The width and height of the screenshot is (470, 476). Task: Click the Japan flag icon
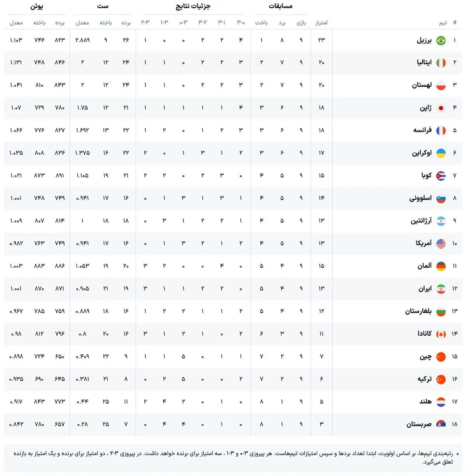(x=441, y=108)
